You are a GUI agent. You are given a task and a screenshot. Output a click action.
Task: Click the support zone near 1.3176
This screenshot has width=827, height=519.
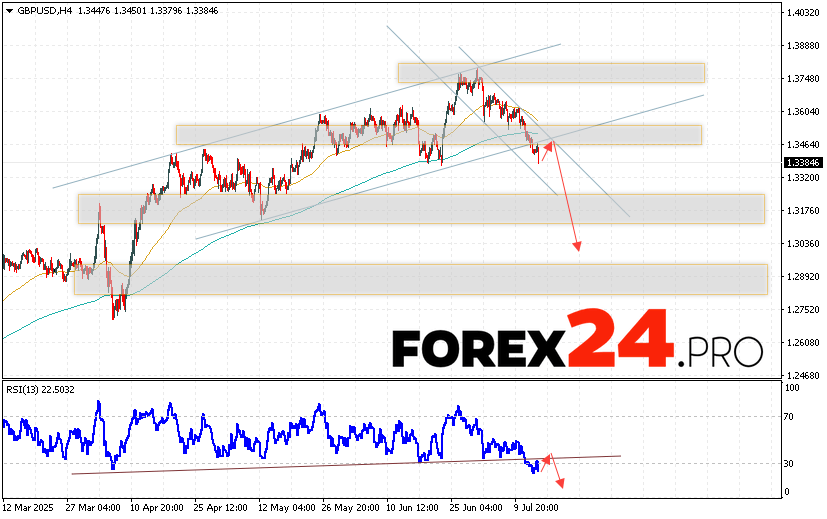pyautogui.click(x=420, y=208)
